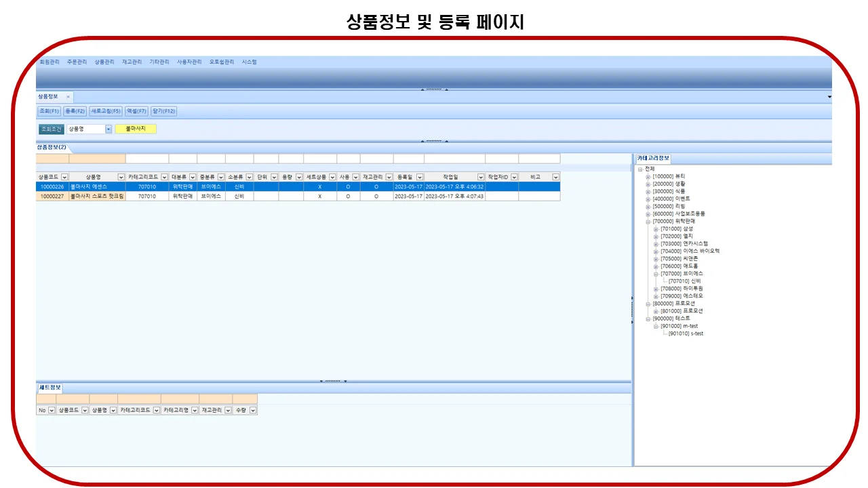Click the yellow 볼마사지 search field
Viewport: 868px width, 488px height.
pyautogui.click(x=136, y=129)
